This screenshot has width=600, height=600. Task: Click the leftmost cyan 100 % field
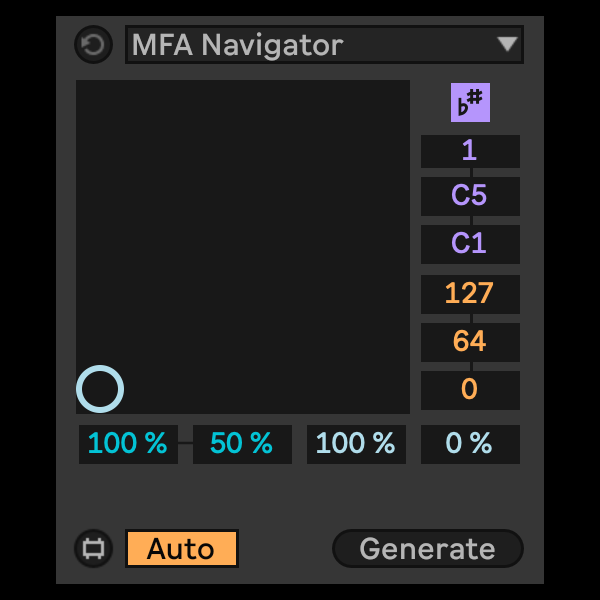pyautogui.click(x=128, y=444)
